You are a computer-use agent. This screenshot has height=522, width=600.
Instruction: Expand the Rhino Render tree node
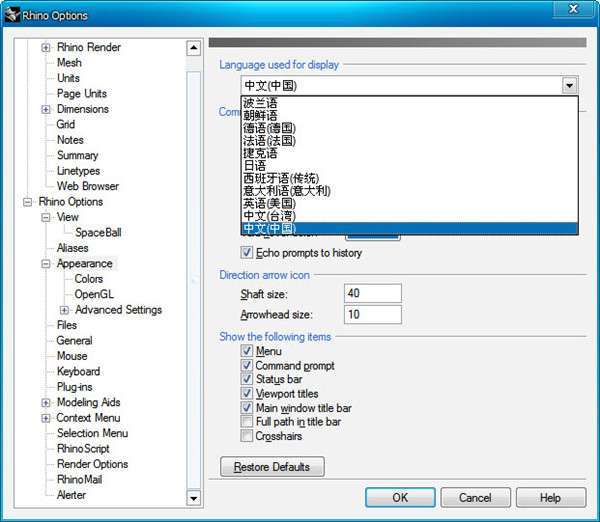[x=46, y=47]
